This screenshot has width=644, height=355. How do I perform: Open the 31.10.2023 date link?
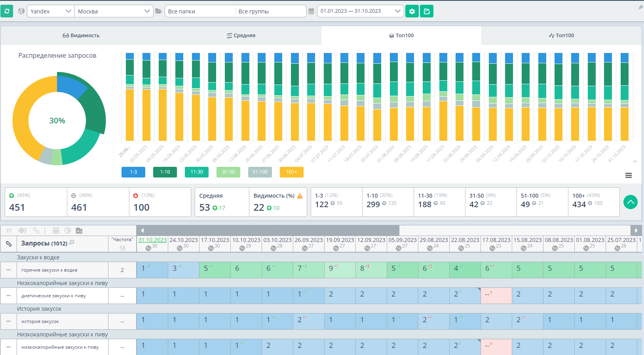(x=152, y=240)
